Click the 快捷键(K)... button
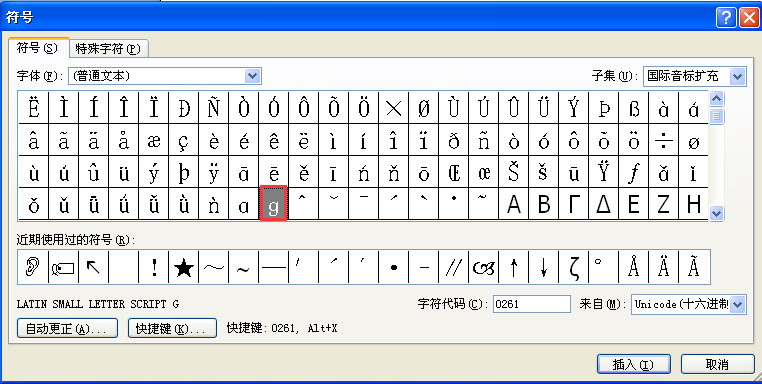 click(172, 329)
